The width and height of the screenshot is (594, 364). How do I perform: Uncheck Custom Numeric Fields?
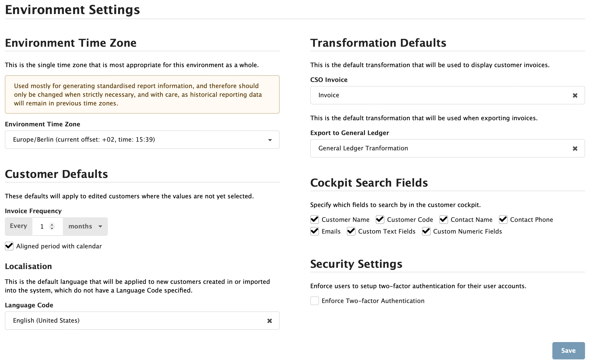pyautogui.click(x=426, y=232)
